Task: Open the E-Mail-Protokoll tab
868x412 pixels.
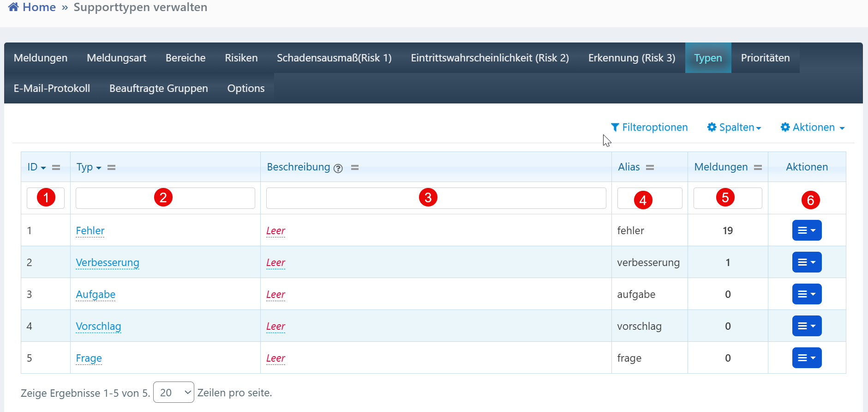Action: coord(52,88)
